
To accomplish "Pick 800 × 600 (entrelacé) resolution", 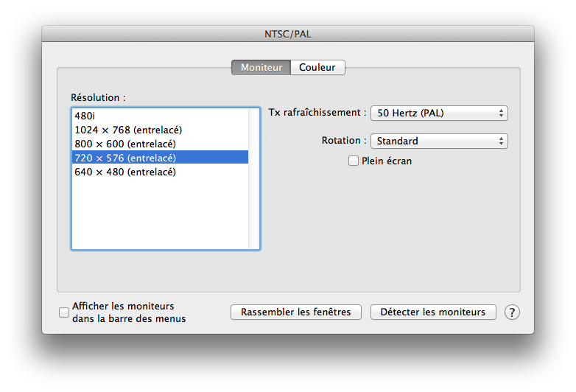I will (x=125, y=144).
